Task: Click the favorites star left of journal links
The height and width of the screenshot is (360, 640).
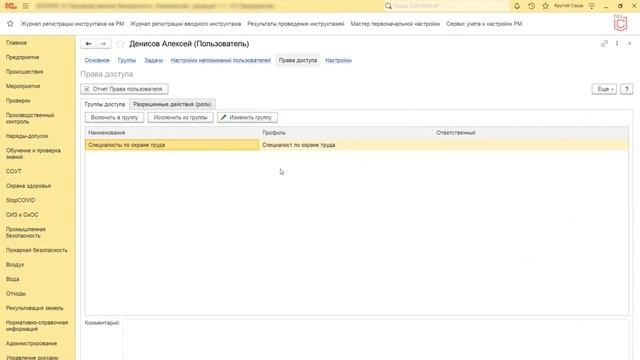Action: coord(10,24)
